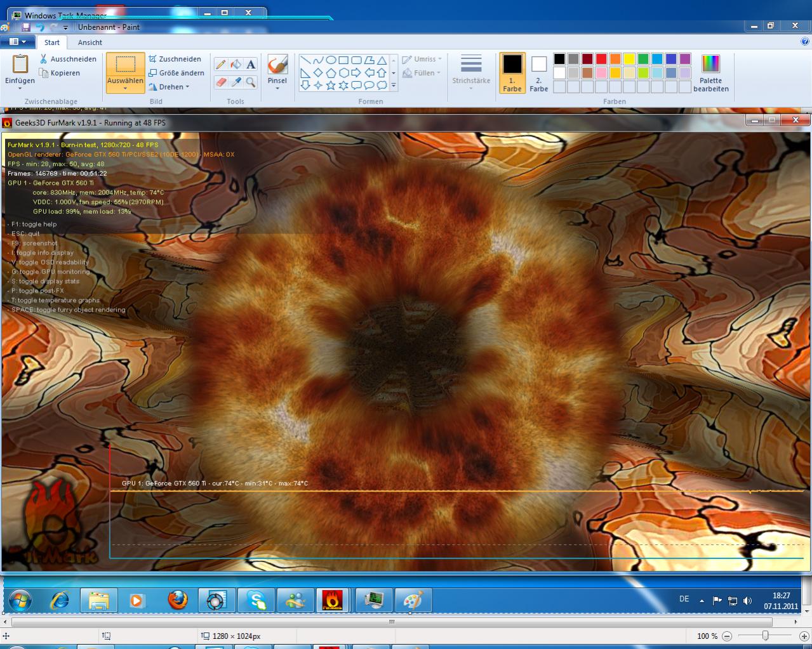Open the Drehen rotate dropdown
The width and height of the screenshot is (812, 649).
tap(169, 87)
